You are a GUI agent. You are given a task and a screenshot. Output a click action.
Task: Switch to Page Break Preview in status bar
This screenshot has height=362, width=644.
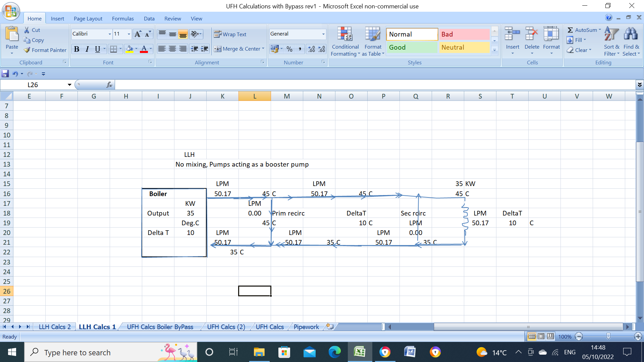coord(550,336)
